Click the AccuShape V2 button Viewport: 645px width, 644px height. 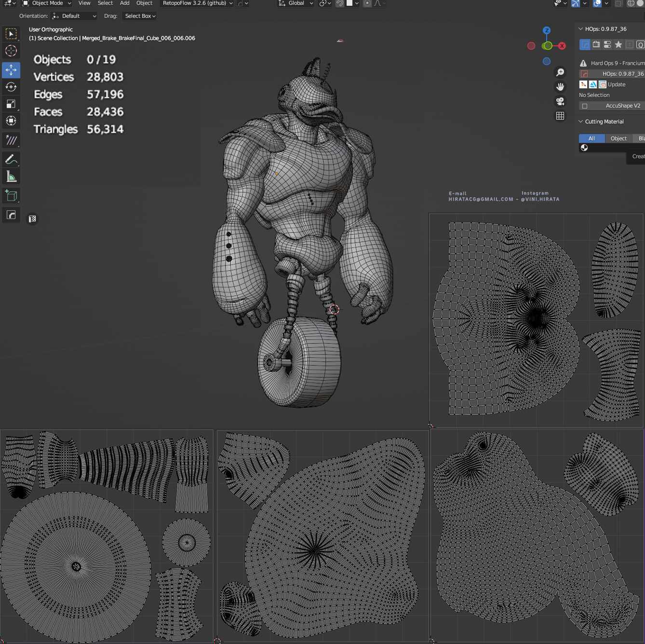(x=617, y=106)
